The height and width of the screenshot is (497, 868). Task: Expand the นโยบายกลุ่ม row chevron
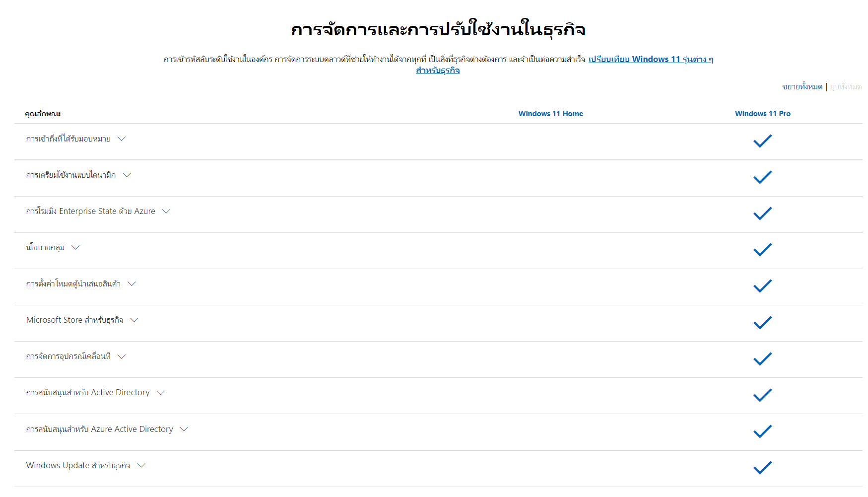(x=75, y=248)
